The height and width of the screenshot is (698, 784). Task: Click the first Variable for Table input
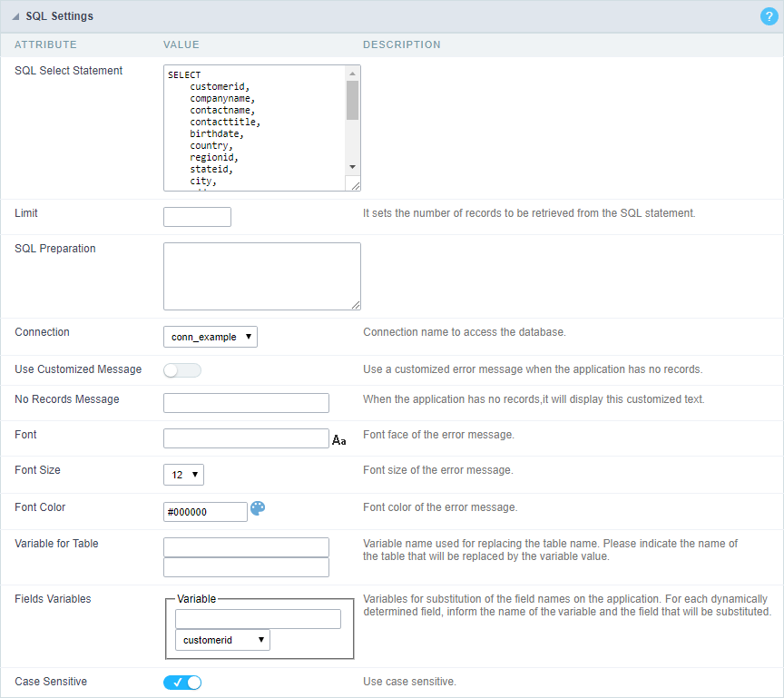point(246,546)
